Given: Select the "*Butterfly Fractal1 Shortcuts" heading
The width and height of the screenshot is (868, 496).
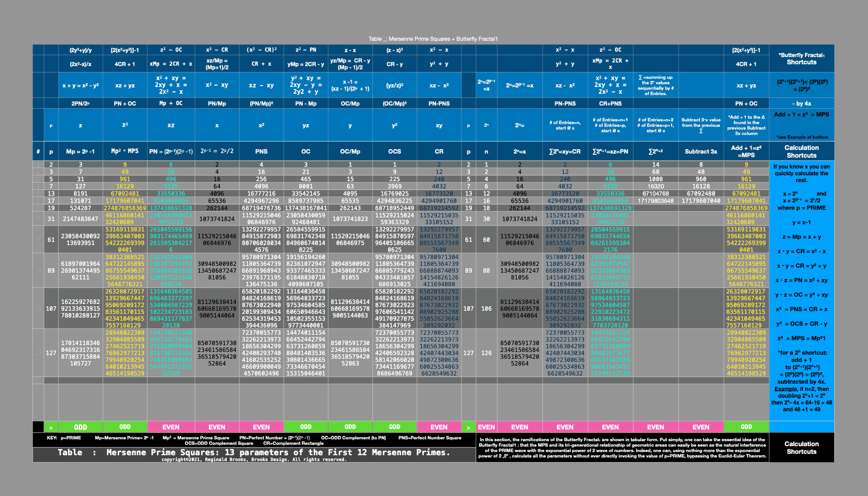Looking at the screenshot, I should (801, 59).
